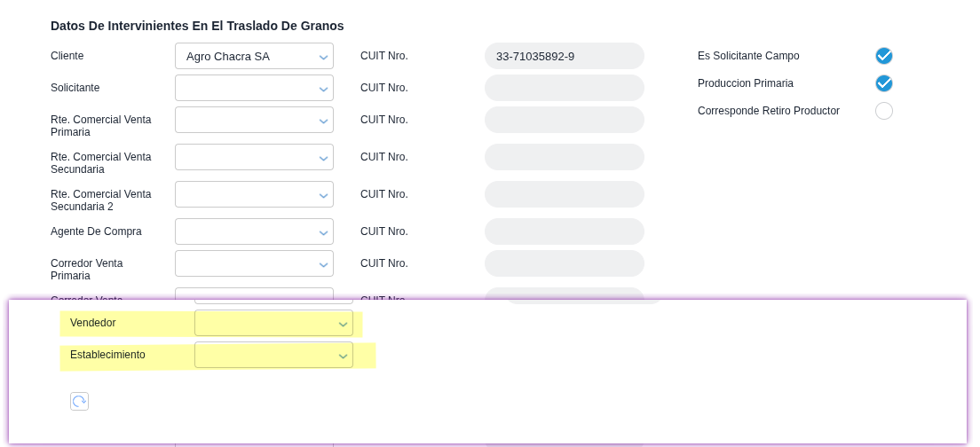Open the Establecimiento dropdown
Viewport: 980px width, 447px height.
click(273, 355)
